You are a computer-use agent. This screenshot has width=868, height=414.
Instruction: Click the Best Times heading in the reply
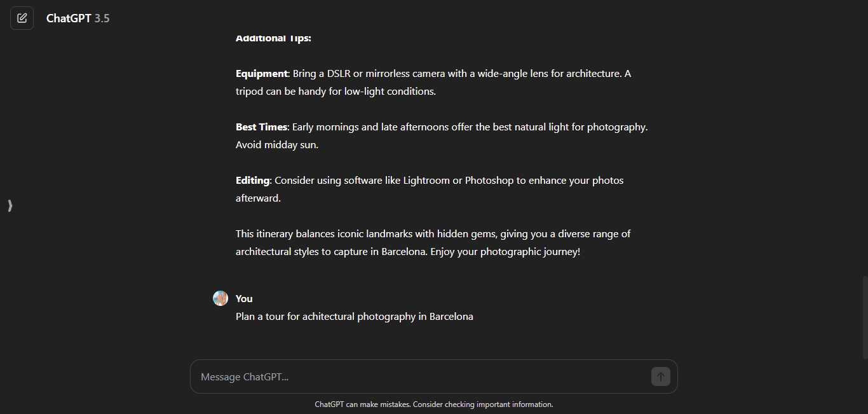point(261,127)
